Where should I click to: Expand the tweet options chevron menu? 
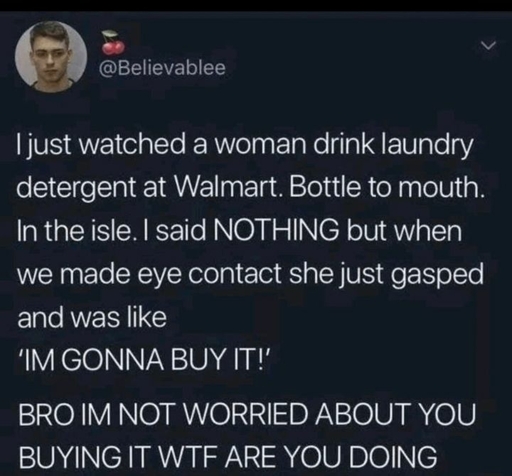tap(490, 46)
